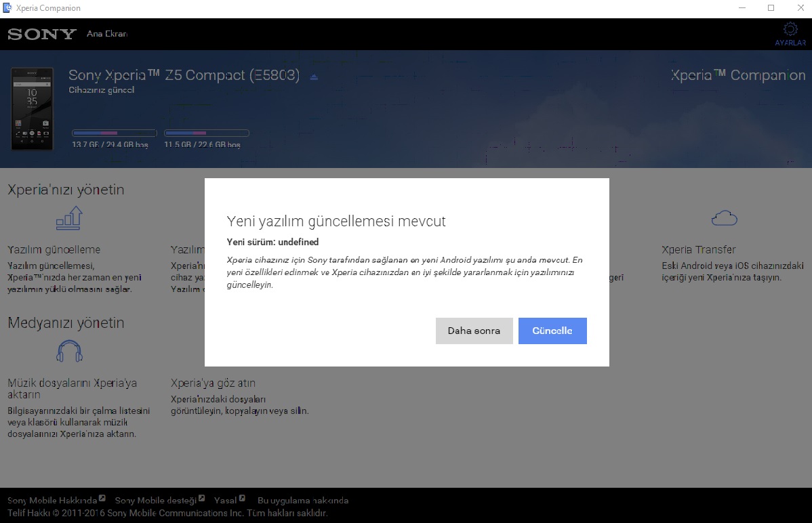Click the first storage bar showing 13.7 GB
The image size is (812, 523).
[115, 133]
